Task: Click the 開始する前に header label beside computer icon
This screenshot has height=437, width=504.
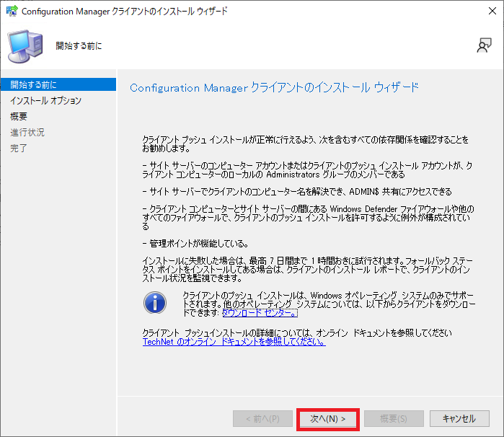Action: (79, 46)
